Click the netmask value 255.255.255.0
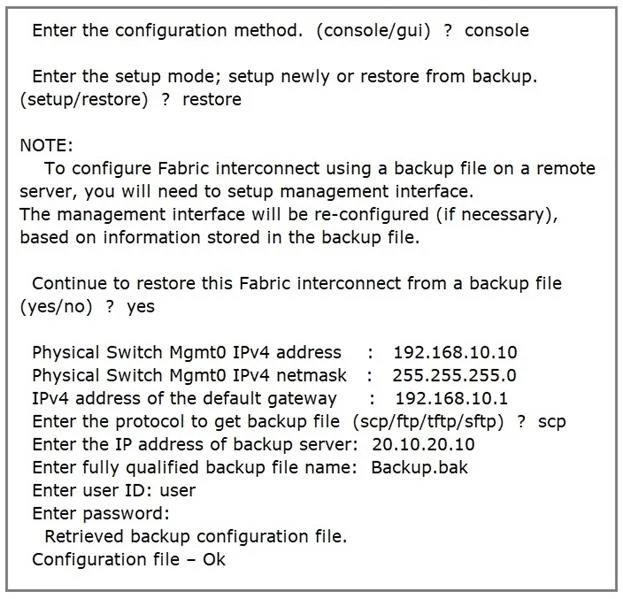The width and height of the screenshot is (623, 599). [x=454, y=376]
